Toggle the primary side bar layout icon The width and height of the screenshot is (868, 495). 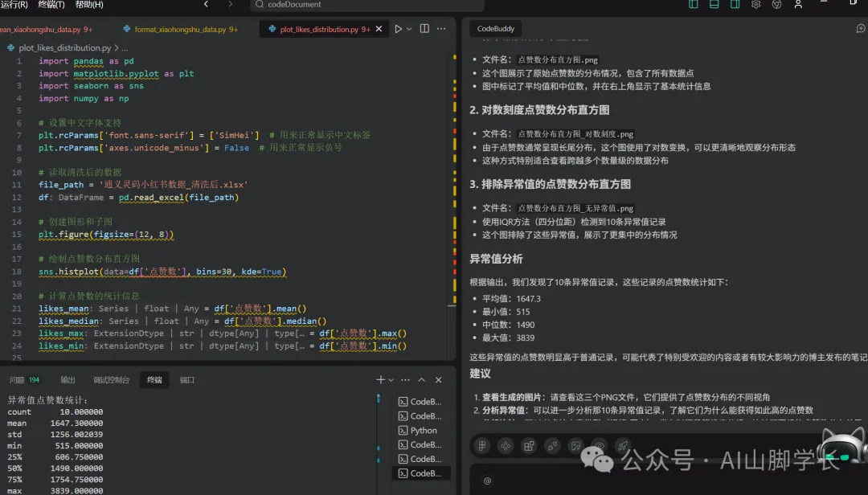pos(693,5)
